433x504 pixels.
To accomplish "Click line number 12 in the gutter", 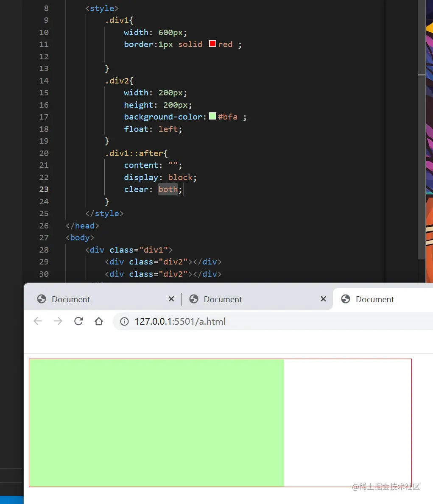I will pos(44,56).
